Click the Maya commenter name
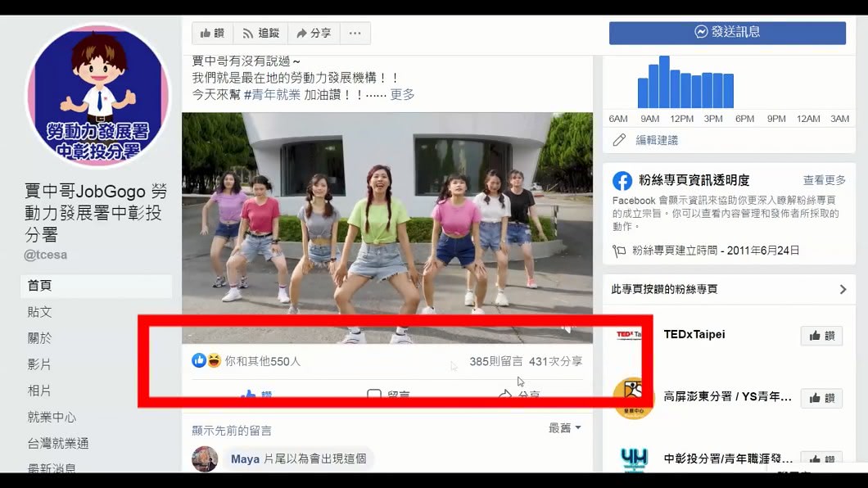The width and height of the screenshot is (868, 488). (x=245, y=459)
